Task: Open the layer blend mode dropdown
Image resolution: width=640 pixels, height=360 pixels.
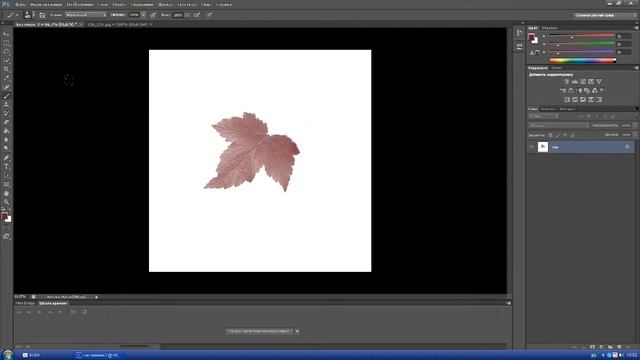Action: (558, 126)
